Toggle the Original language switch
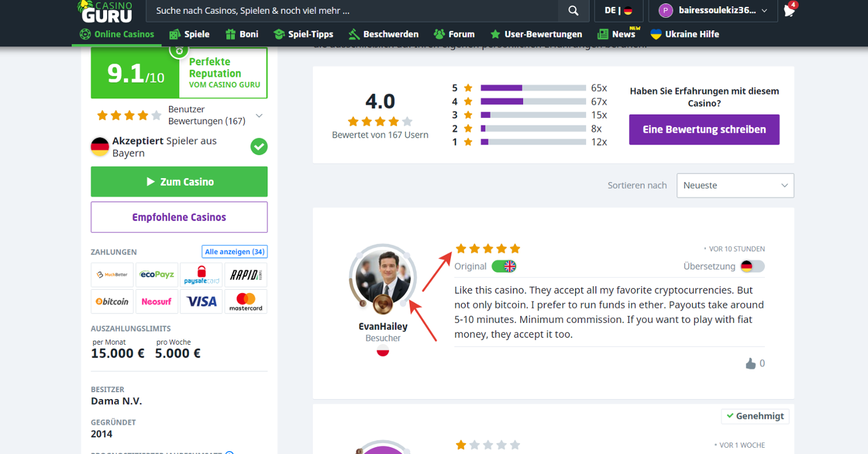This screenshot has height=454, width=868. [503, 266]
